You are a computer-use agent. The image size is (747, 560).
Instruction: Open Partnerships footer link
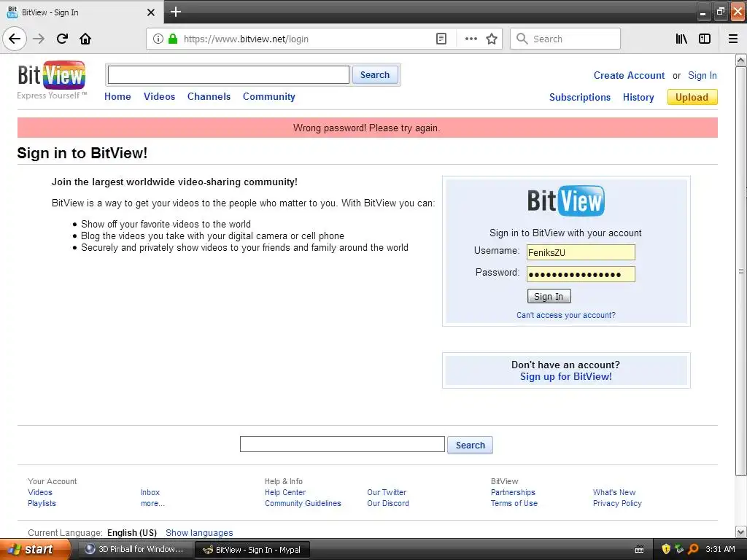(513, 492)
